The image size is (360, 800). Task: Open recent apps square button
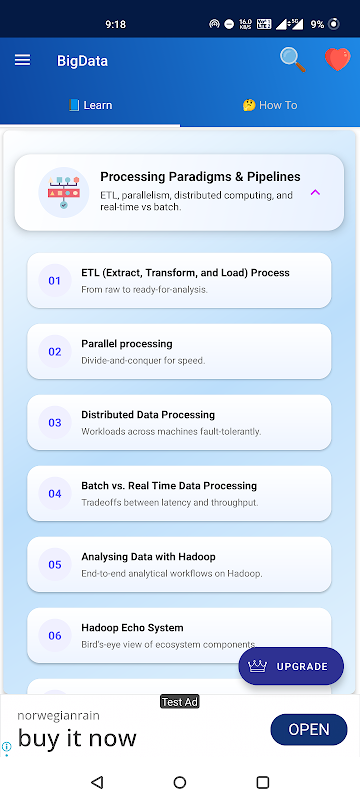[263, 782]
